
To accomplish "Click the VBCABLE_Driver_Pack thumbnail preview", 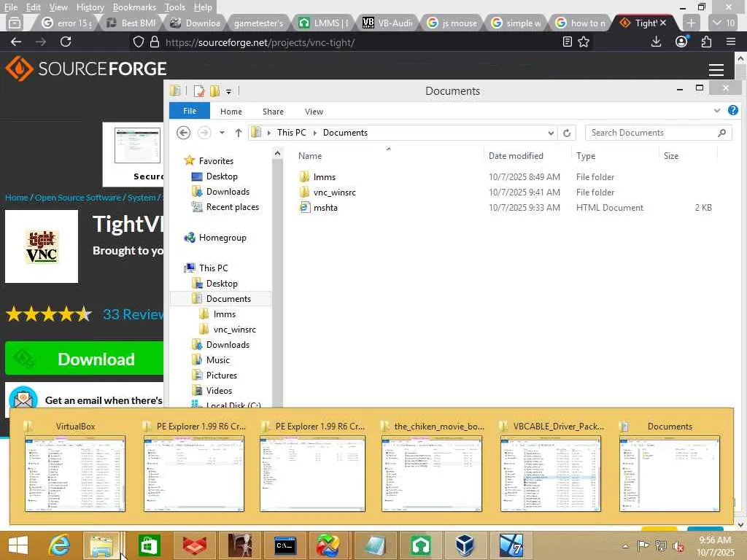I will click(550, 473).
